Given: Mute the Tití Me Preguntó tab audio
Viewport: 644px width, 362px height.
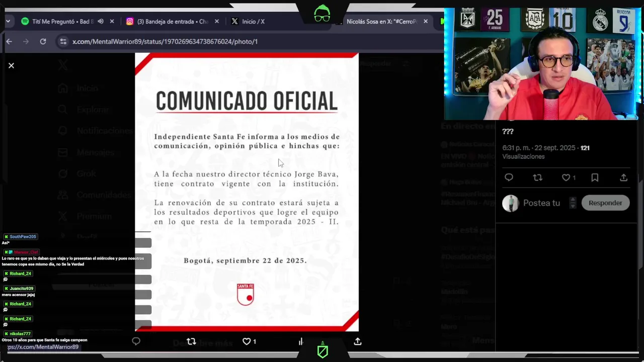Looking at the screenshot, I should click(x=101, y=22).
